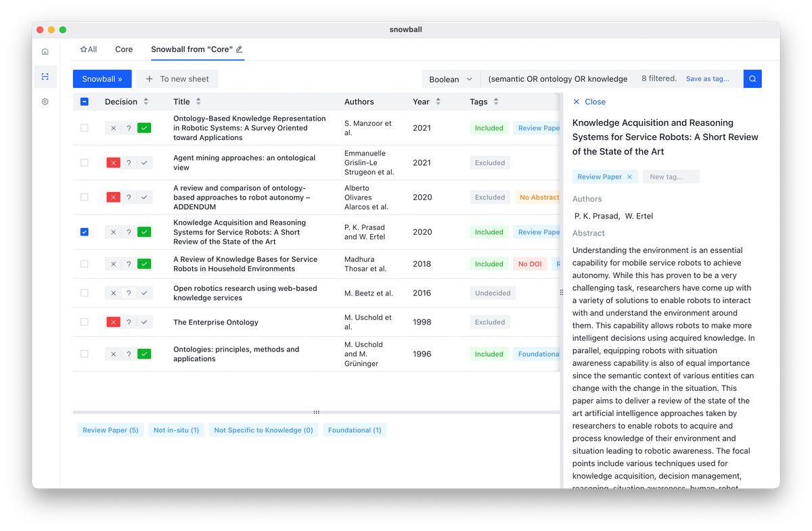Open the Home view in the sidebar
Screen dimensions: 812x531
click(x=45, y=51)
